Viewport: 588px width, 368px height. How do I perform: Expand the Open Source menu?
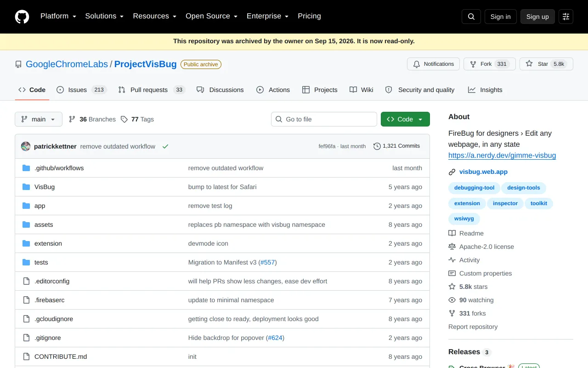click(211, 16)
